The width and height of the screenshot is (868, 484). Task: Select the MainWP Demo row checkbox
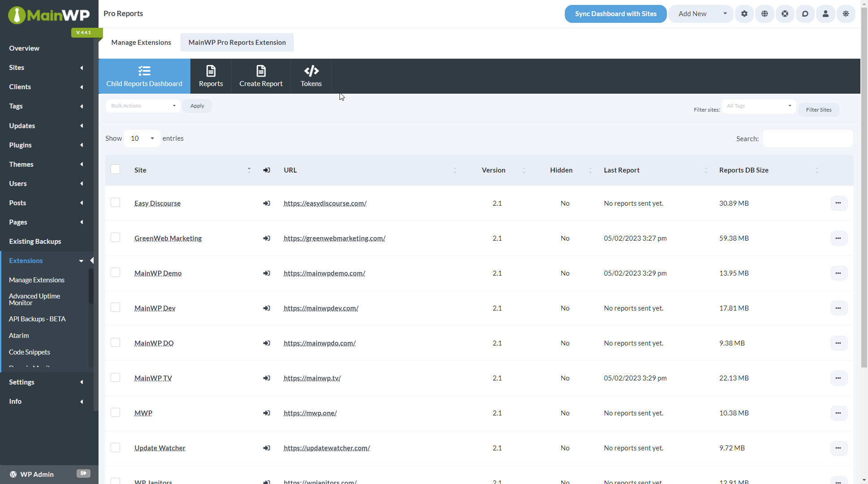click(115, 272)
